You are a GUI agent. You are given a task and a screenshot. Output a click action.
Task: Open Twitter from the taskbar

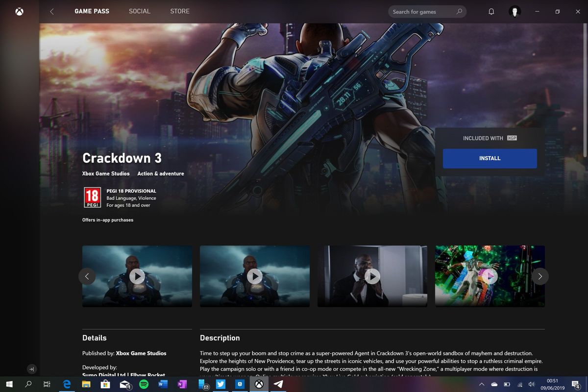click(220, 385)
